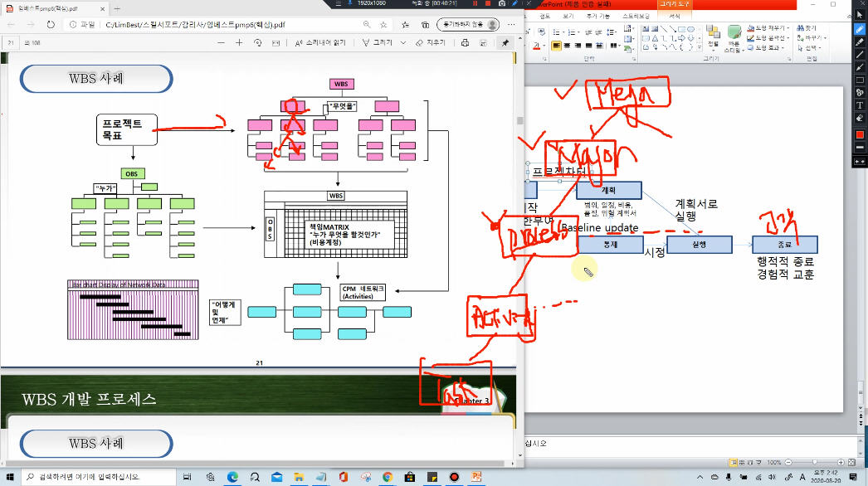
Task: Open the Review (검토) ribbon tab in PowerPoint
Action: pos(544,16)
